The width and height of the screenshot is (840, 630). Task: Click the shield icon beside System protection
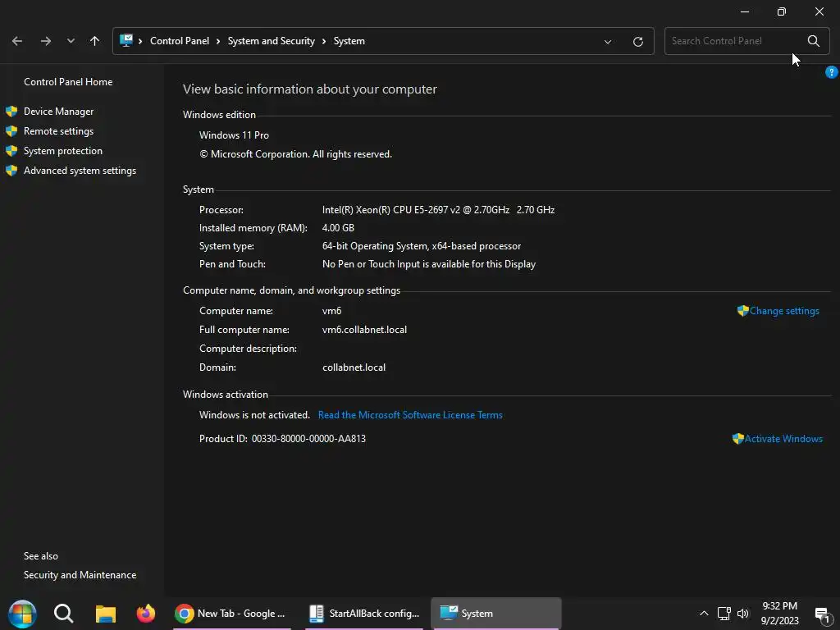click(x=11, y=151)
